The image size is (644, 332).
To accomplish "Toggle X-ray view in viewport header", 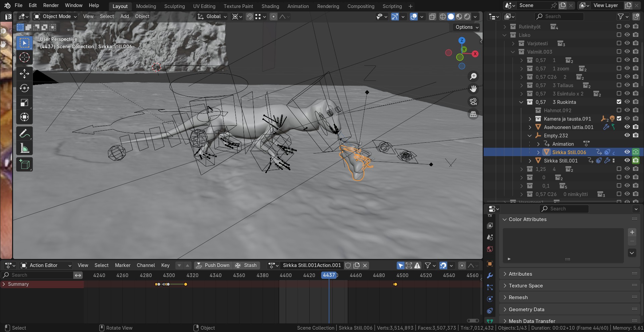I will [432, 16].
